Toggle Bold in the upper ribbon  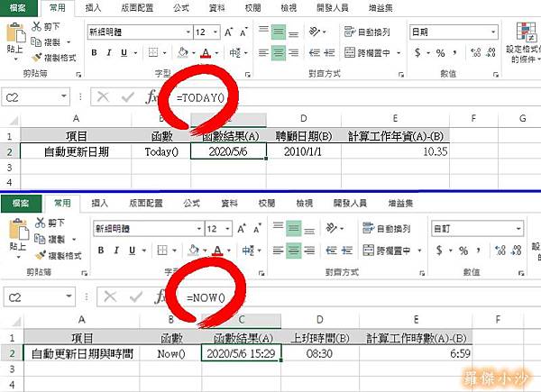[x=94, y=53]
